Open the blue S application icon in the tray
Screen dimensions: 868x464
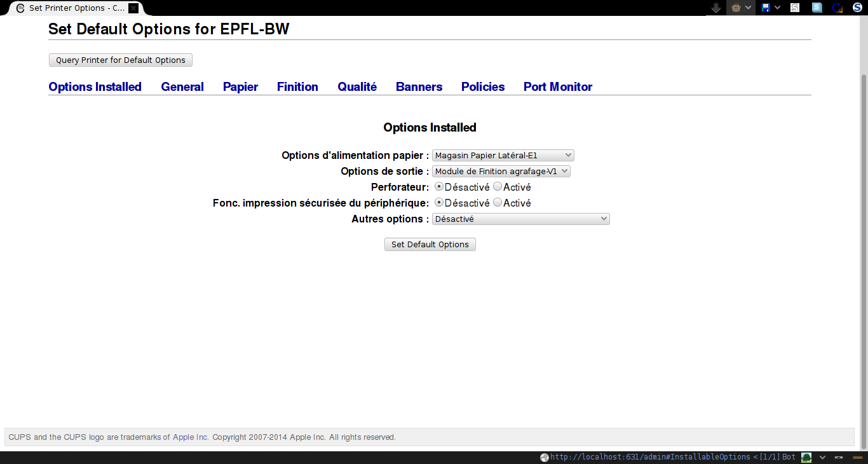pos(816,8)
